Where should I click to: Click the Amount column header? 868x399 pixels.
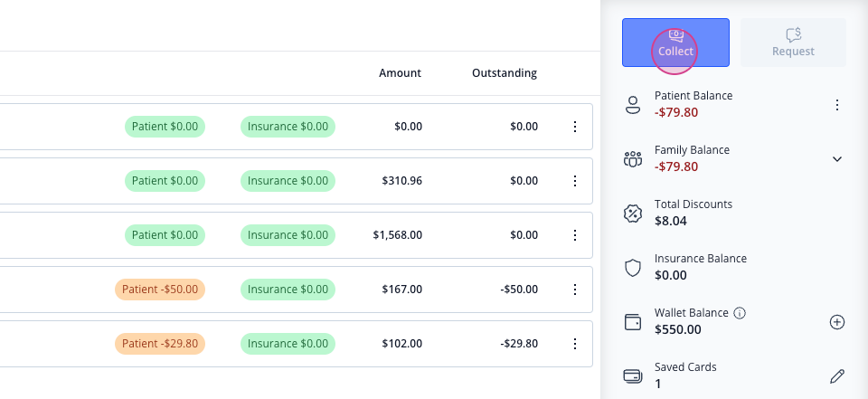point(400,73)
